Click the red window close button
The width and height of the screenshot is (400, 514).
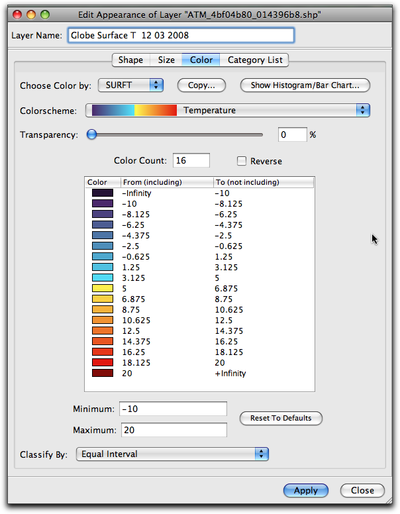coord(17,14)
